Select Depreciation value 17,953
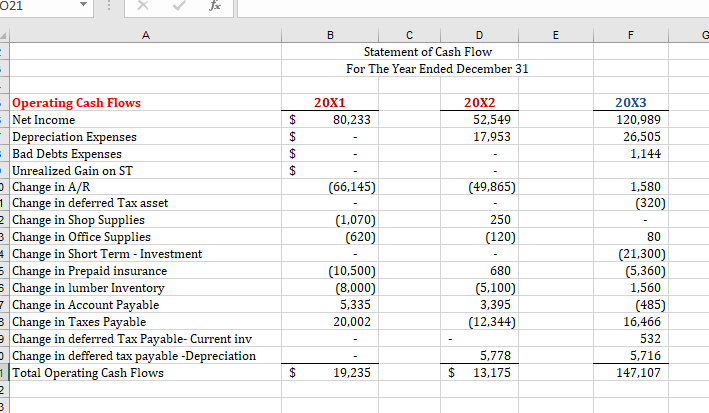Viewport: 709px width, 413px height. click(x=479, y=137)
